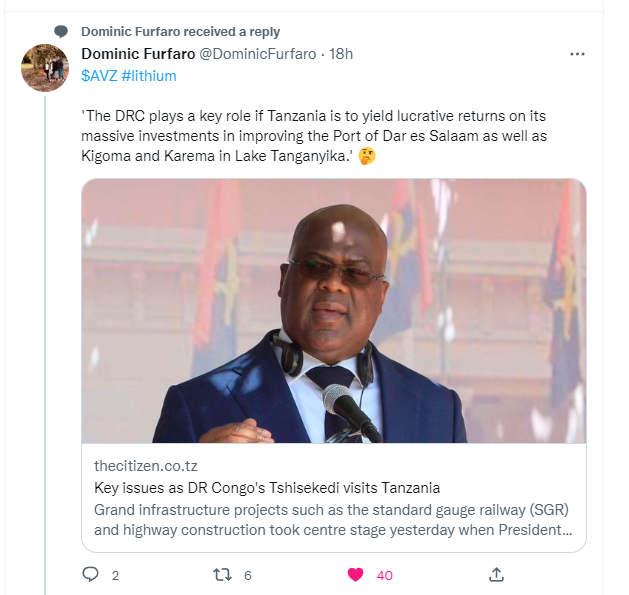Open the $AVZ cashtag link
This screenshot has width=629, height=595.
(98, 75)
